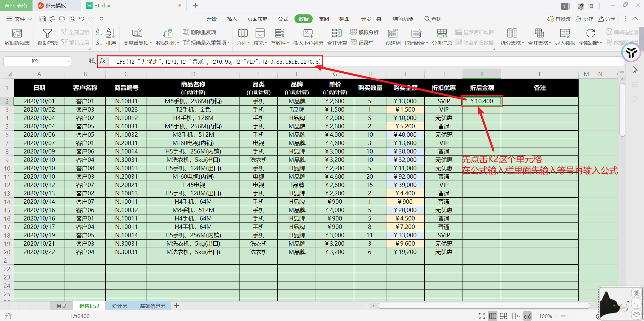The height and width of the screenshot is (321, 644).
Task: Open the Fill (填充) tool
Action: click(x=260, y=37)
